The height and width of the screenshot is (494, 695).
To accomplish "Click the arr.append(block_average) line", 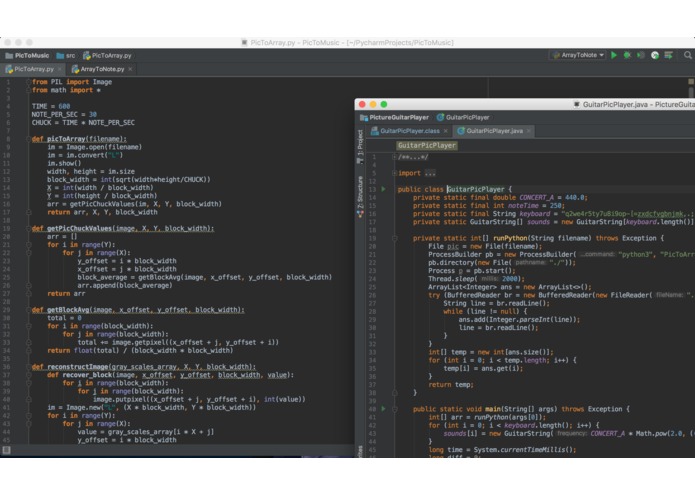I will [x=125, y=285].
